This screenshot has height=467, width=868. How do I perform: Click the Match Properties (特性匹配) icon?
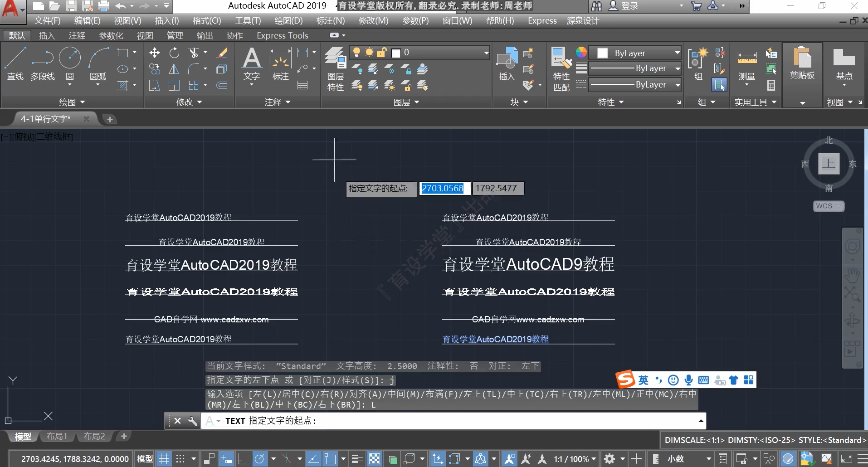tap(561, 69)
